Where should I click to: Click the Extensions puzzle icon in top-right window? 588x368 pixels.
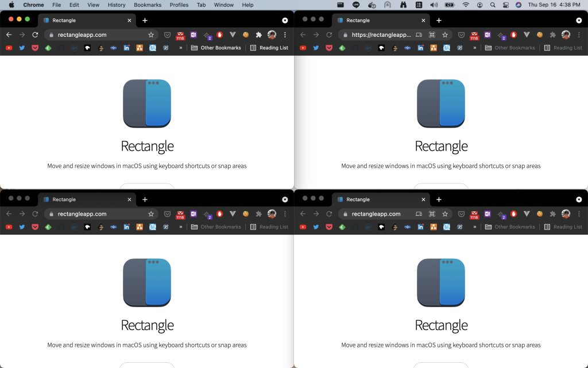click(553, 35)
